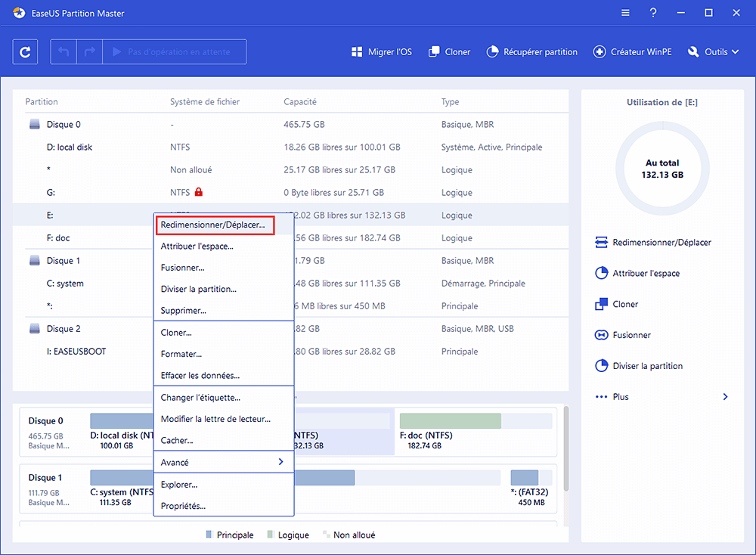Click the Disque 0 drive icon in list
The width and height of the screenshot is (756, 555).
coord(35,125)
